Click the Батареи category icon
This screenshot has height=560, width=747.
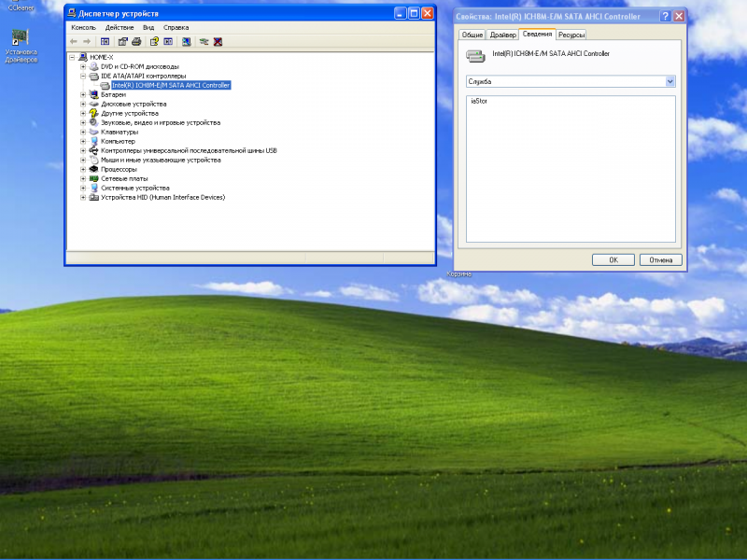[x=94, y=95]
